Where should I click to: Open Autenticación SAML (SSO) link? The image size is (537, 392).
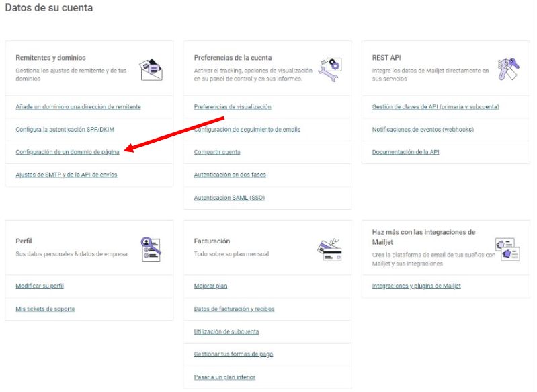point(229,198)
